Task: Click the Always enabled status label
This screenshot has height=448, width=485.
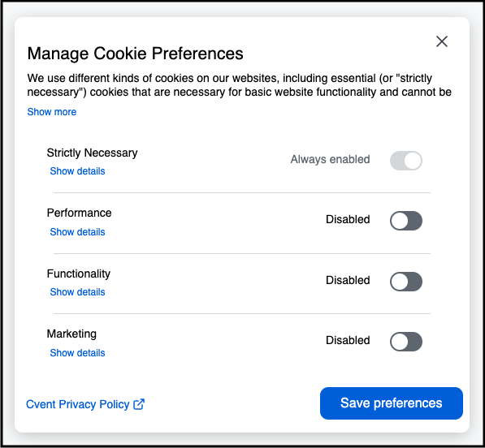Action: (330, 159)
